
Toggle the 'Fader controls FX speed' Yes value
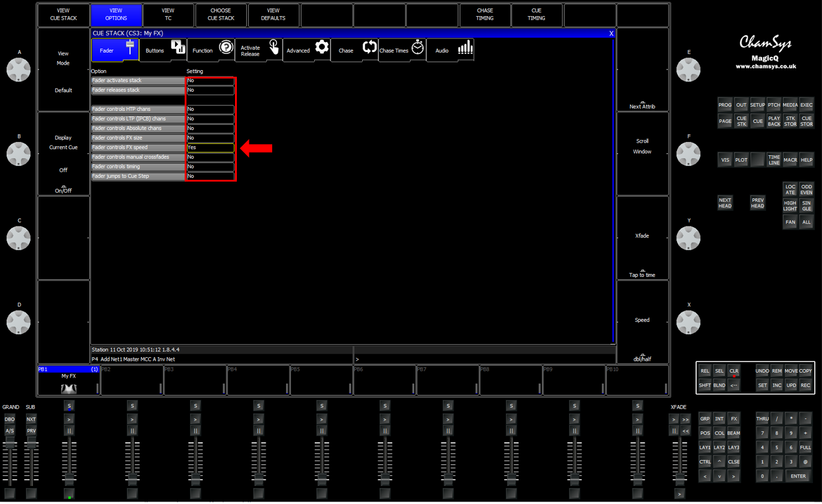pos(210,147)
